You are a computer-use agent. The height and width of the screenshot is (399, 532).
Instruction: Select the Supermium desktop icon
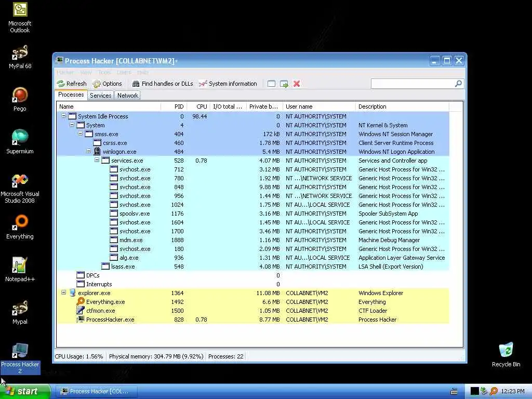(20, 142)
